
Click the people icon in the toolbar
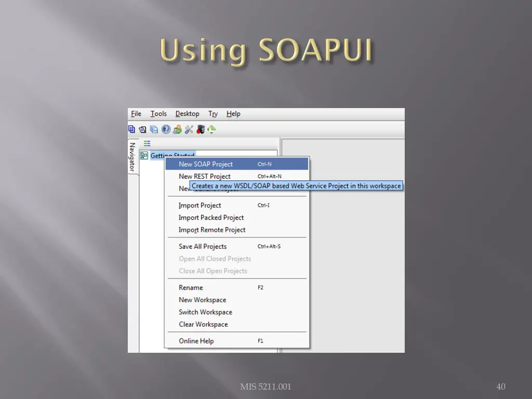[x=178, y=129]
